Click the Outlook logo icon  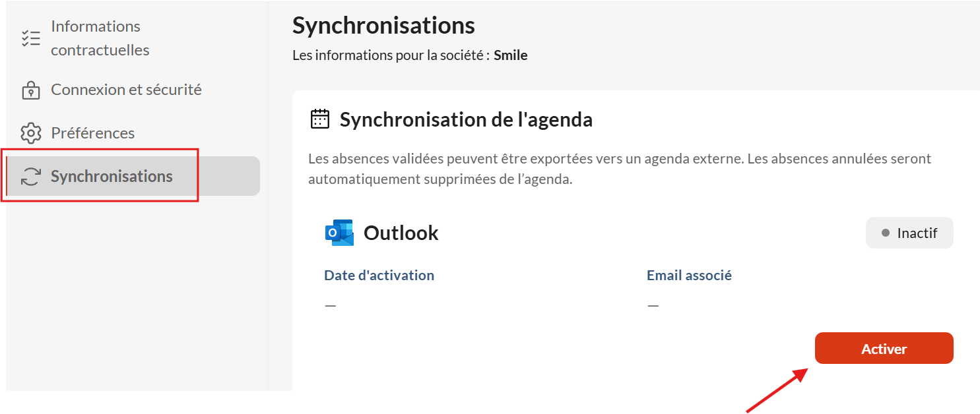[339, 233]
